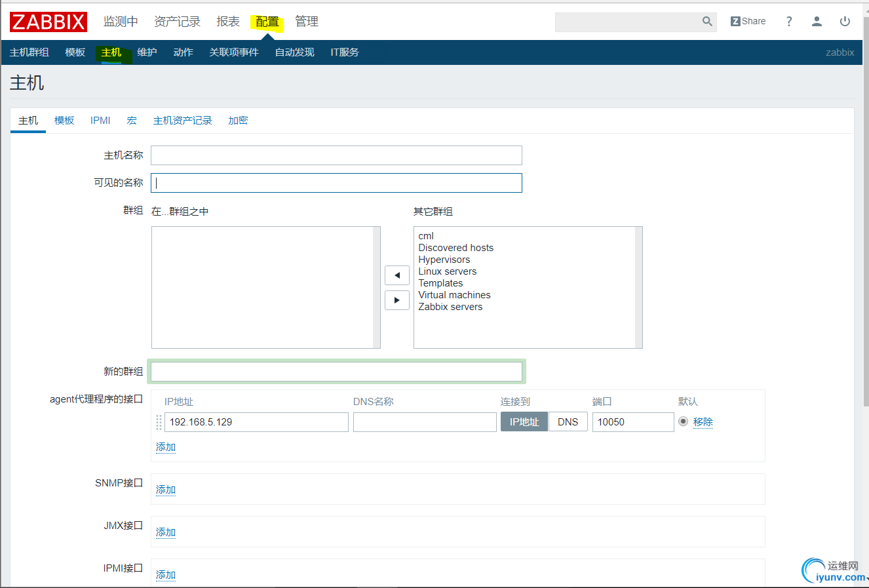This screenshot has width=869, height=588.
Task: Click the 主机名称 input field
Action: point(336,155)
